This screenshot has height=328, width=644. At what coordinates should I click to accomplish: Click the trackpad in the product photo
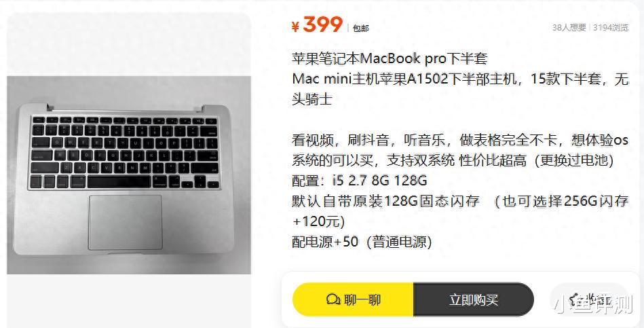pos(126,222)
